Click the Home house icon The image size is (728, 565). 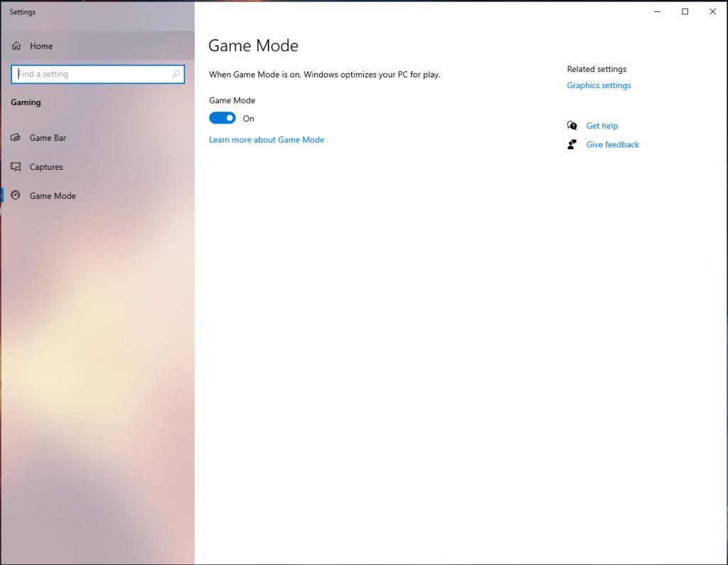(16, 46)
